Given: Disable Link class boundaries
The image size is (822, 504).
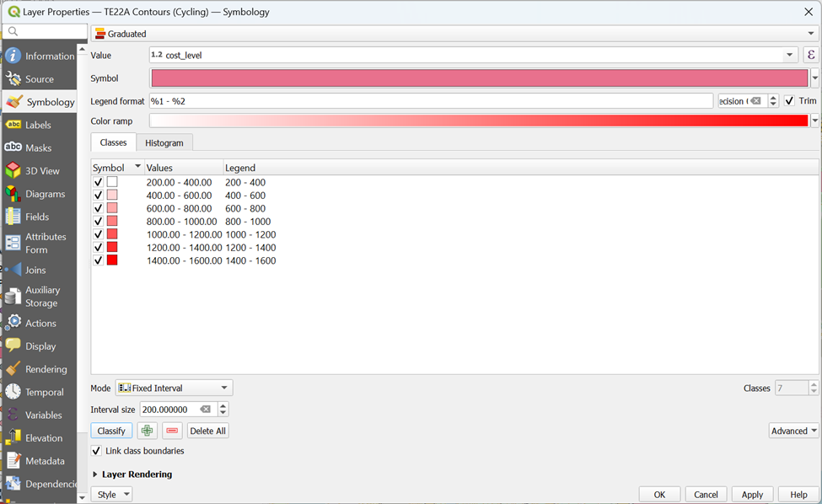Looking at the screenshot, I should point(97,451).
